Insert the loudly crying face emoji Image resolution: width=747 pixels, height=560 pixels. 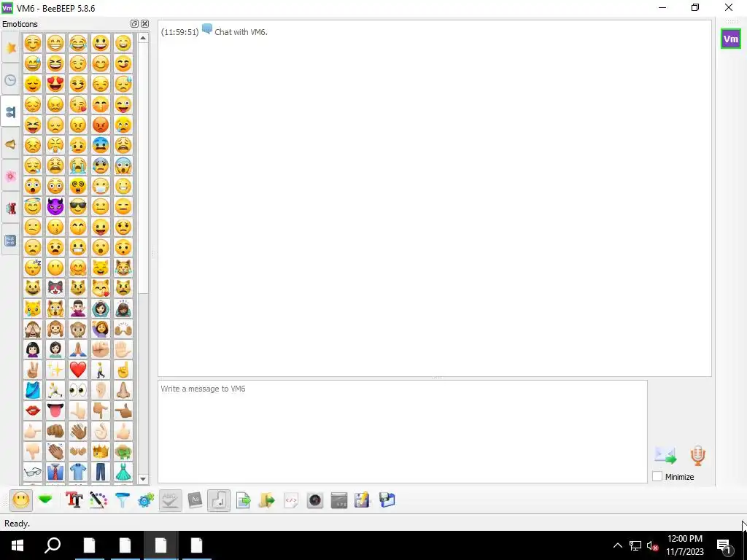[x=77, y=166]
